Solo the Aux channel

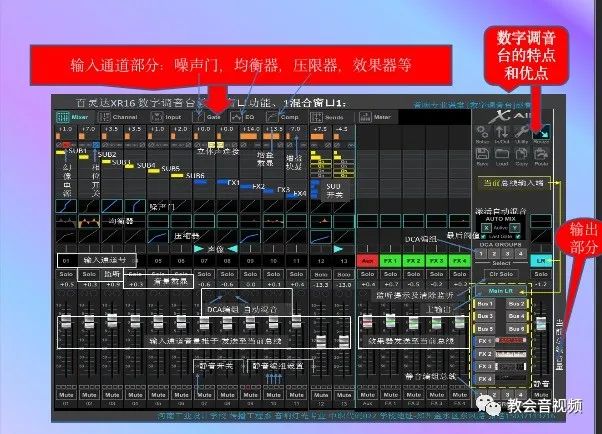tap(367, 274)
